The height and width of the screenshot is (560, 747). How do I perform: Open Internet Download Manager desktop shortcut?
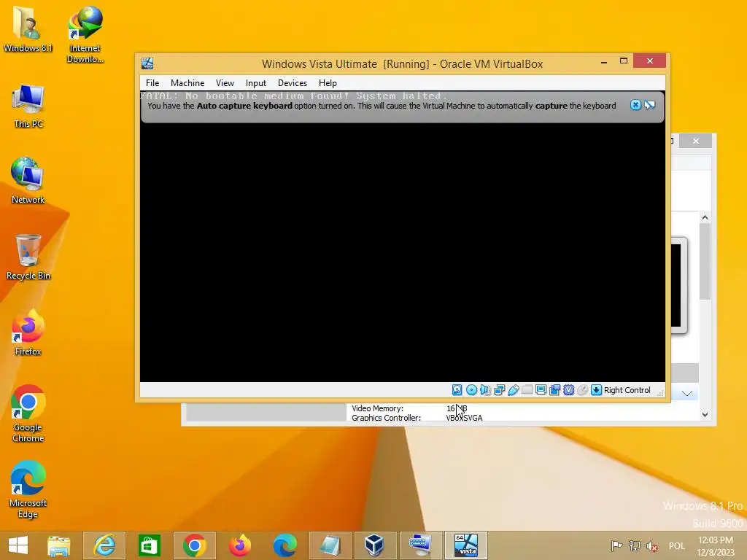[x=85, y=34]
